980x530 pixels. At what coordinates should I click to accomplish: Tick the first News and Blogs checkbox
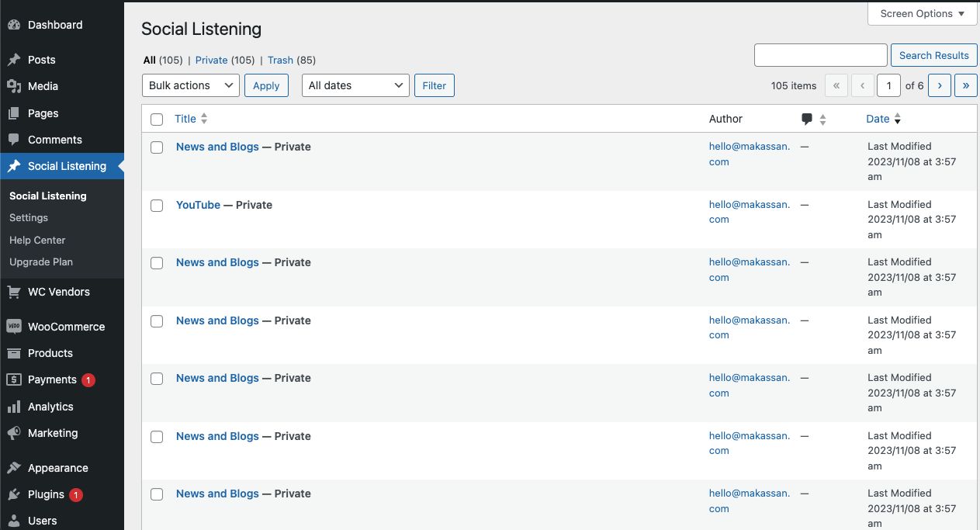click(157, 147)
